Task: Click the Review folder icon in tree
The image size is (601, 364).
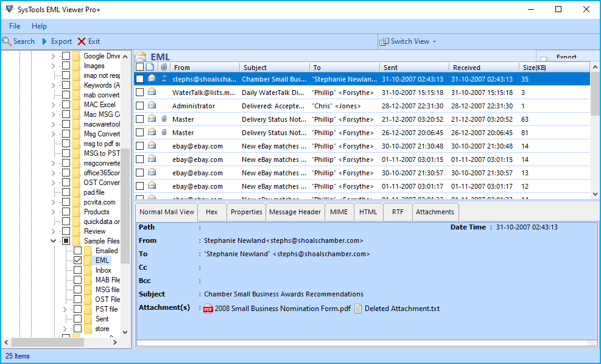Action: tap(76, 231)
